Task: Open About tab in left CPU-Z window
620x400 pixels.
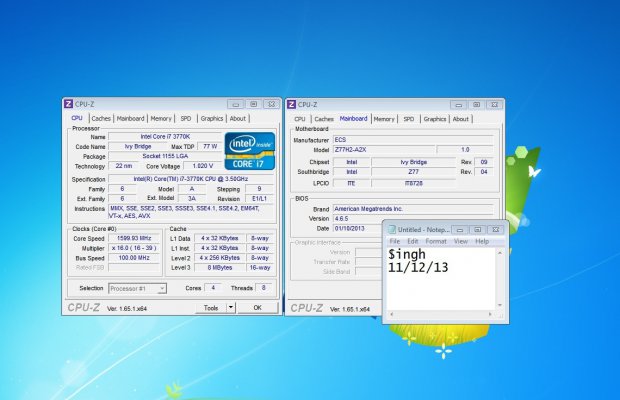Action: [x=238, y=118]
